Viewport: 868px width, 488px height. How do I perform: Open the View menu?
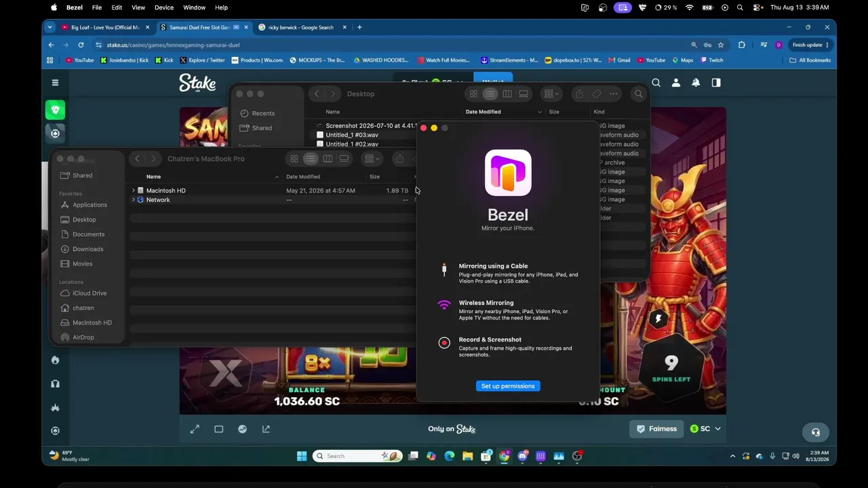point(138,7)
